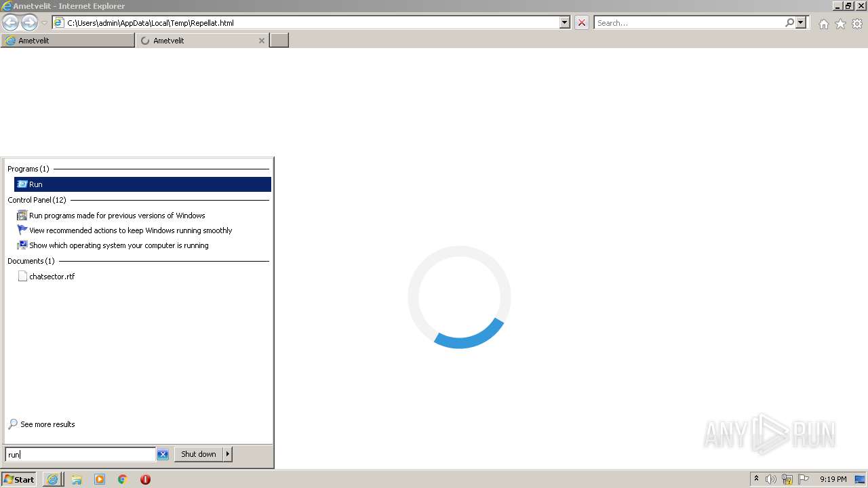Stop loading with the red X button
This screenshot has width=868, height=488.
[582, 22]
